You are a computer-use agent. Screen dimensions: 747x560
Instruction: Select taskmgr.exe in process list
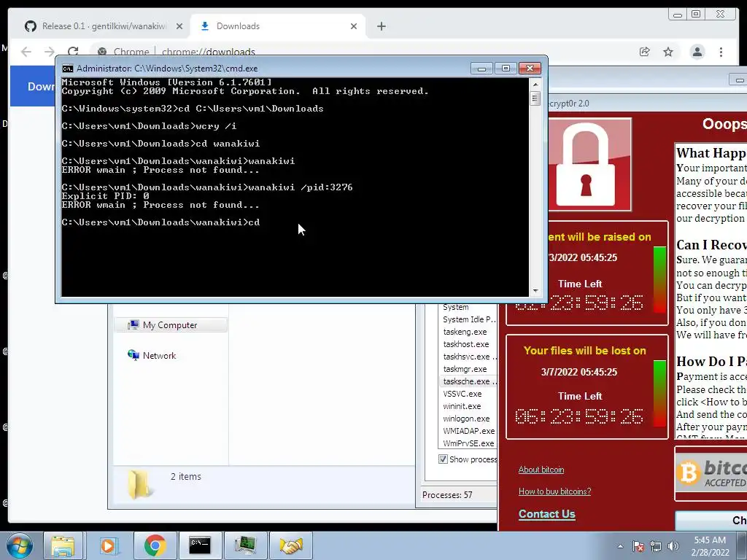point(465,369)
